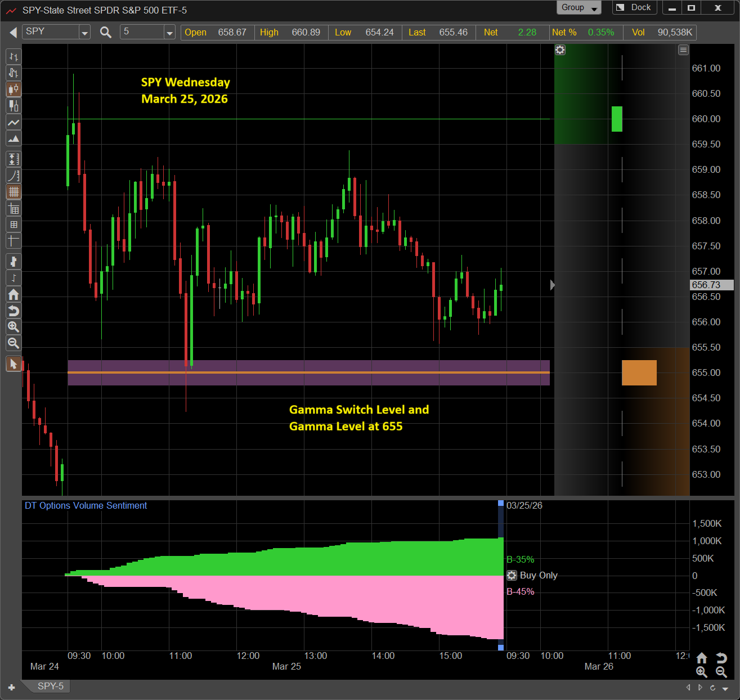Viewport: 740px width, 700px height.
Task: Open settings gear above the gamma panel
Action: click(x=560, y=50)
